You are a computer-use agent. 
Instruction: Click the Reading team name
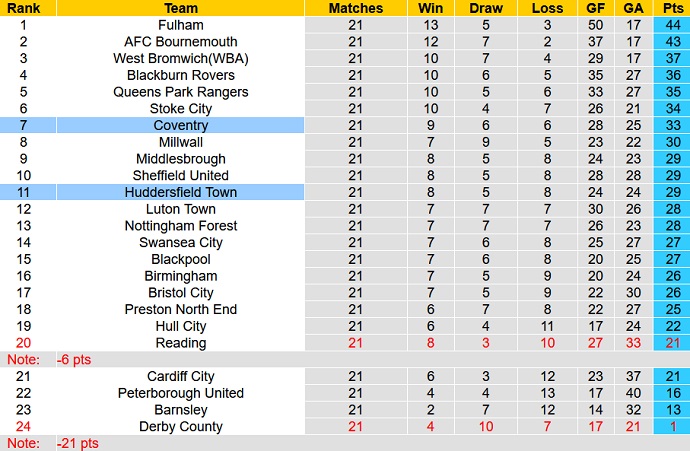[181, 343]
